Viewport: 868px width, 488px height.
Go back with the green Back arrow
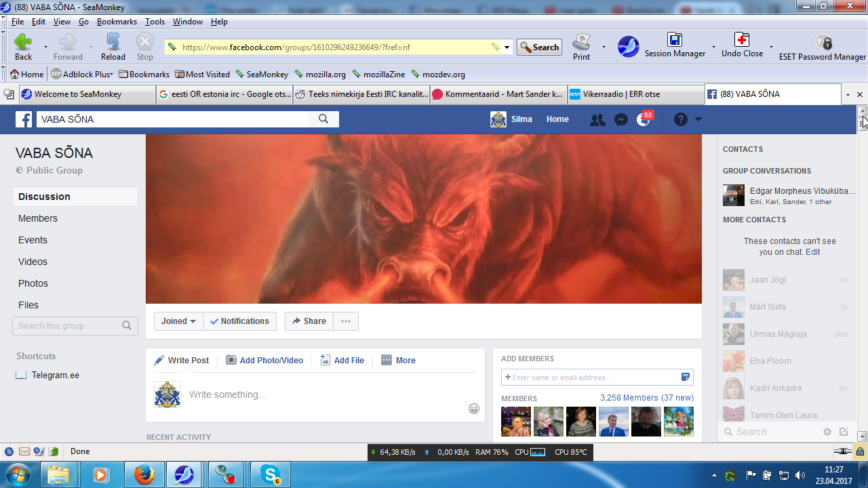tap(23, 47)
